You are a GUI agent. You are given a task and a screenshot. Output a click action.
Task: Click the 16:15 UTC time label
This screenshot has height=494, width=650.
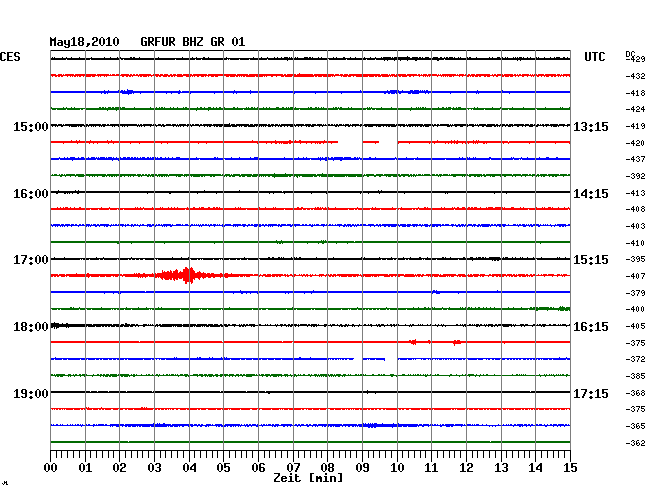tap(591, 327)
